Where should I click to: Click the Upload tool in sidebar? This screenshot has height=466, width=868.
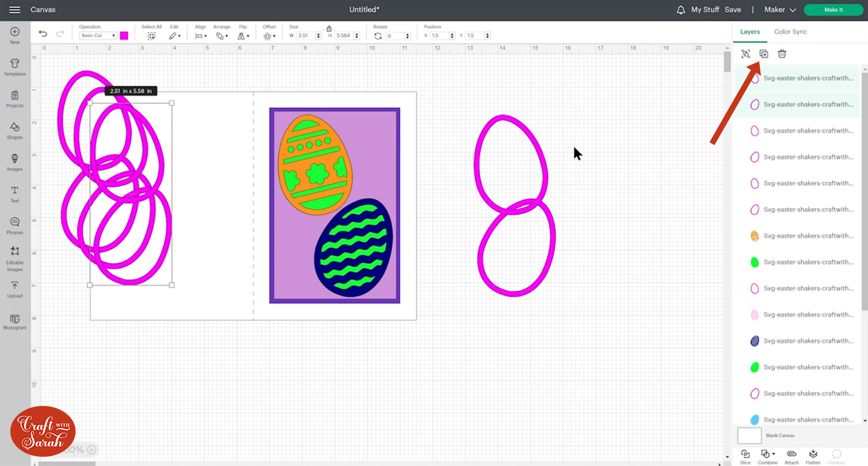click(14, 289)
